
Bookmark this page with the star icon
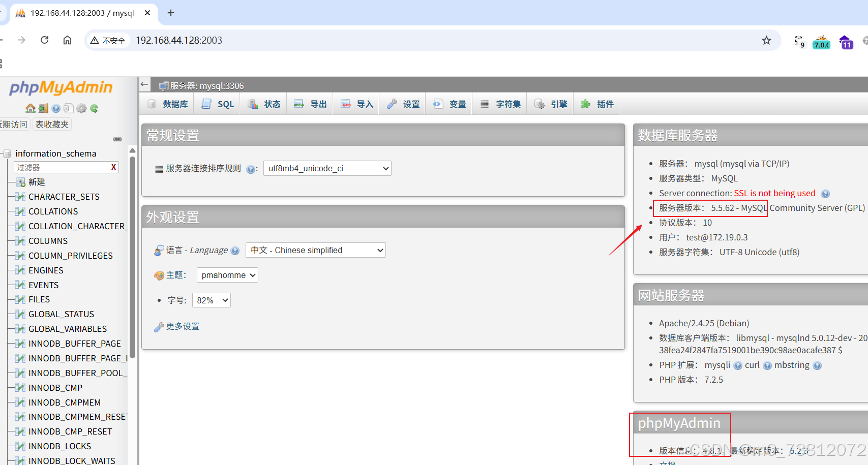coord(766,40)
